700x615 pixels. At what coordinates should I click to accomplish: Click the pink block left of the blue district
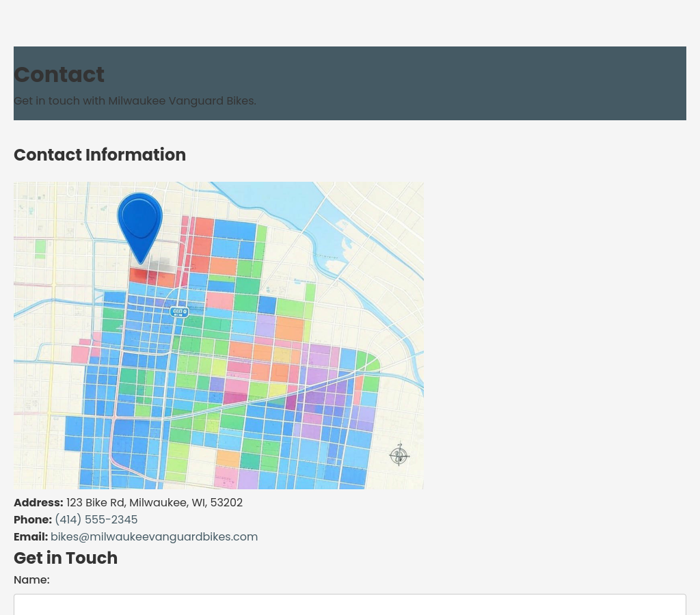pos(80,354)
